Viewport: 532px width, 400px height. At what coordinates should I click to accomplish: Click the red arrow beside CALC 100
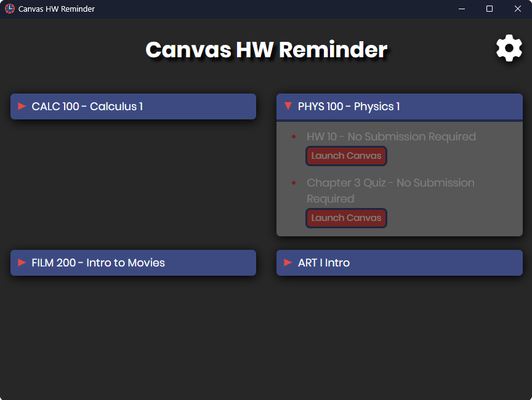pos(22,106)
